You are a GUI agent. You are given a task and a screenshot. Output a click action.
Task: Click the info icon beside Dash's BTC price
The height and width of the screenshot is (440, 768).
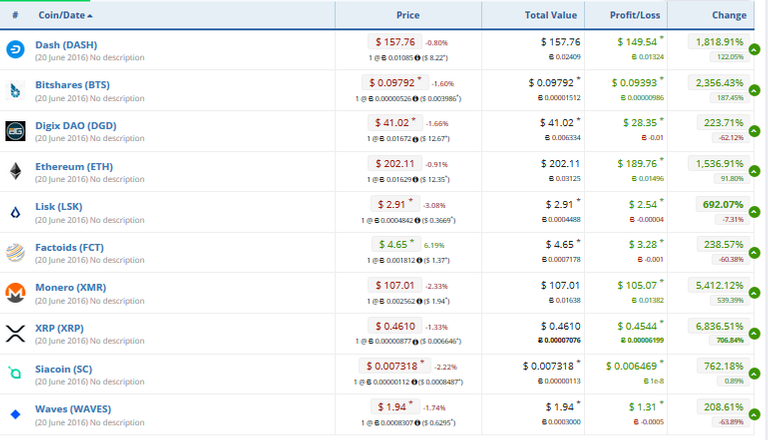(417, 58)
